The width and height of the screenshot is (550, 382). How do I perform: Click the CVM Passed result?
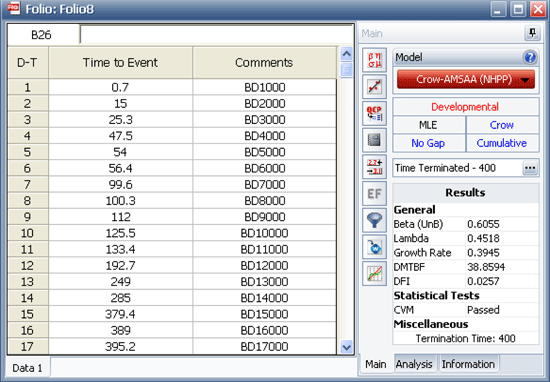pos(483,310)
